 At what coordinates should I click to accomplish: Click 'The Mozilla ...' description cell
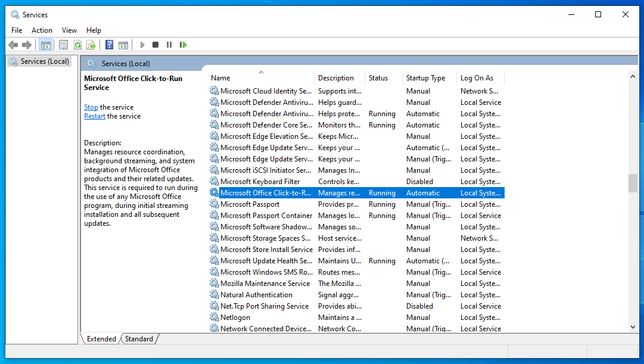[339, 284]
